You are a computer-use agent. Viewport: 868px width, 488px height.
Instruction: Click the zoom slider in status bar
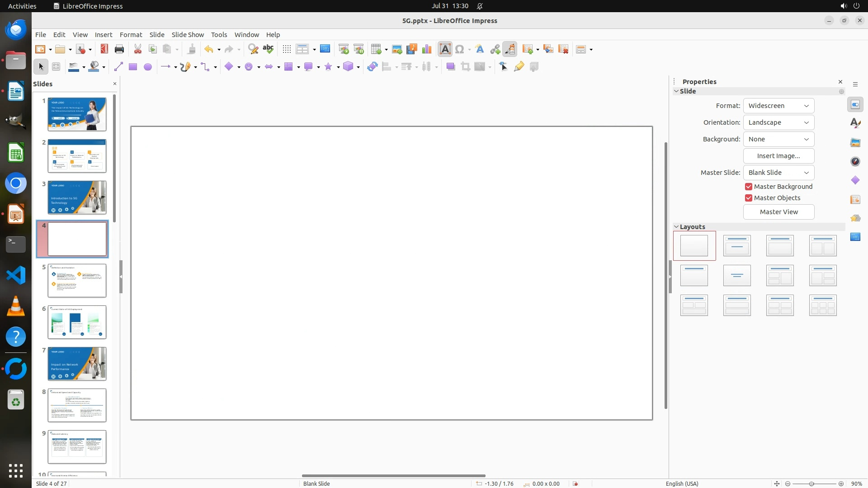click(x=811, y=483)
